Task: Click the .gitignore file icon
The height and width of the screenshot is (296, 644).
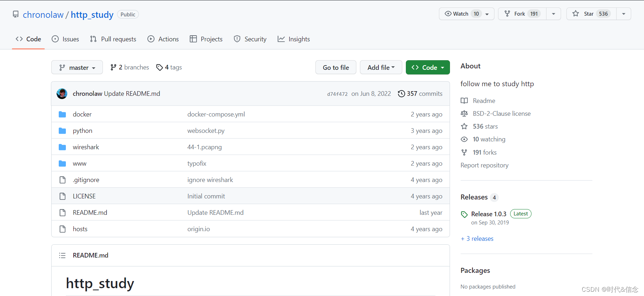Action: (x=63, y=180)
